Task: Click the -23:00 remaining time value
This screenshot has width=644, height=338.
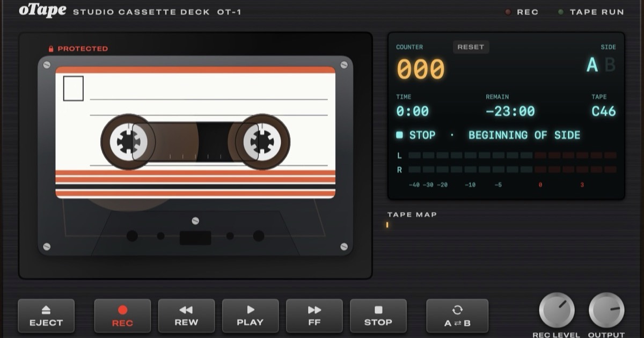Action: coord(510,112)
